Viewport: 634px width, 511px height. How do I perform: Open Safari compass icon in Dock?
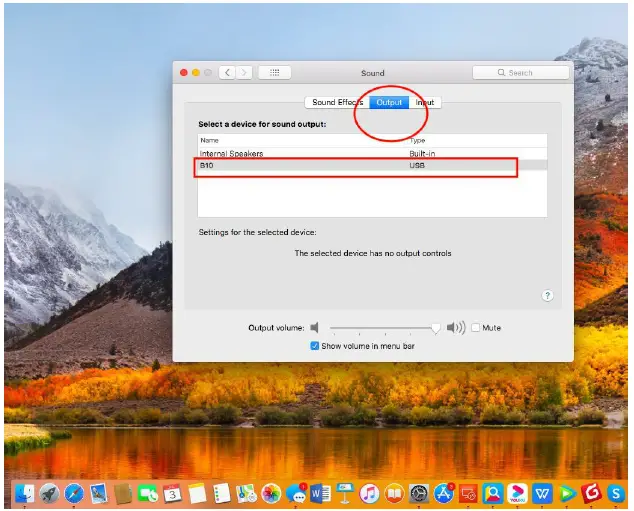click(74, 494)
